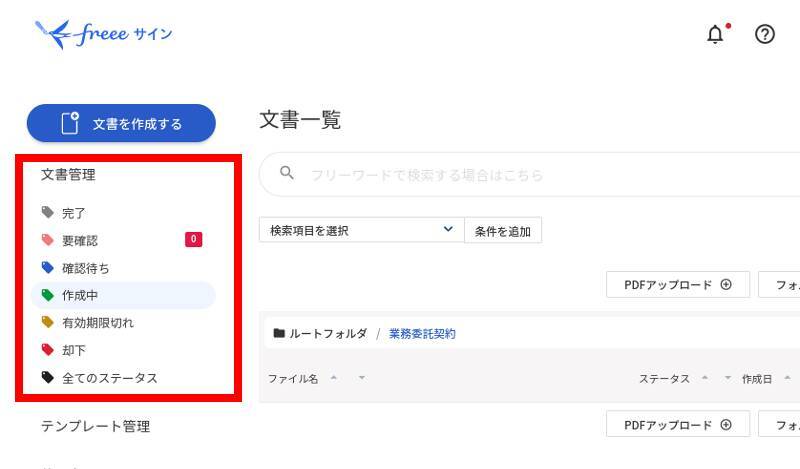800x469 pixels.
Task: Focus the free-word search field
Action: pyautogui.click(x=529, y=175)
